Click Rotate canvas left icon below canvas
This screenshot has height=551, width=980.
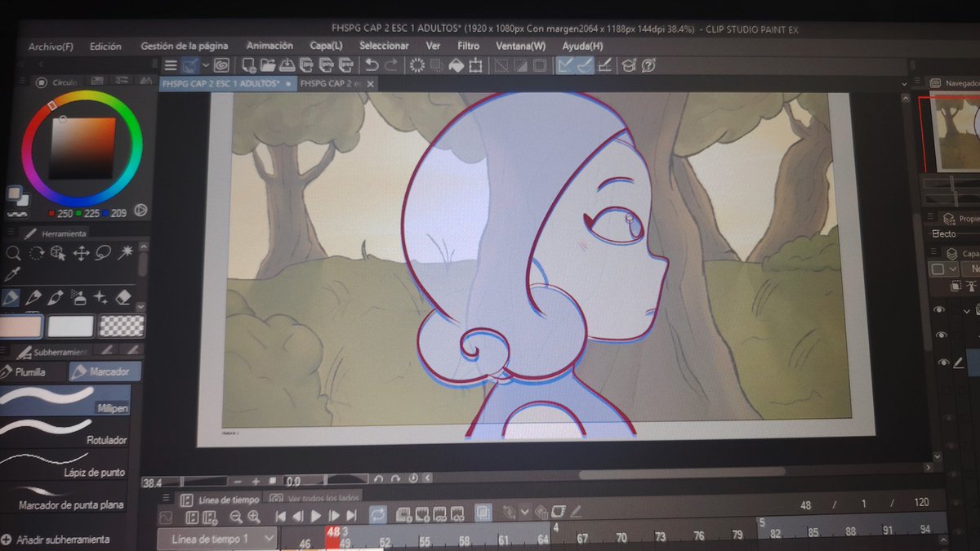[x=378, y=478]
